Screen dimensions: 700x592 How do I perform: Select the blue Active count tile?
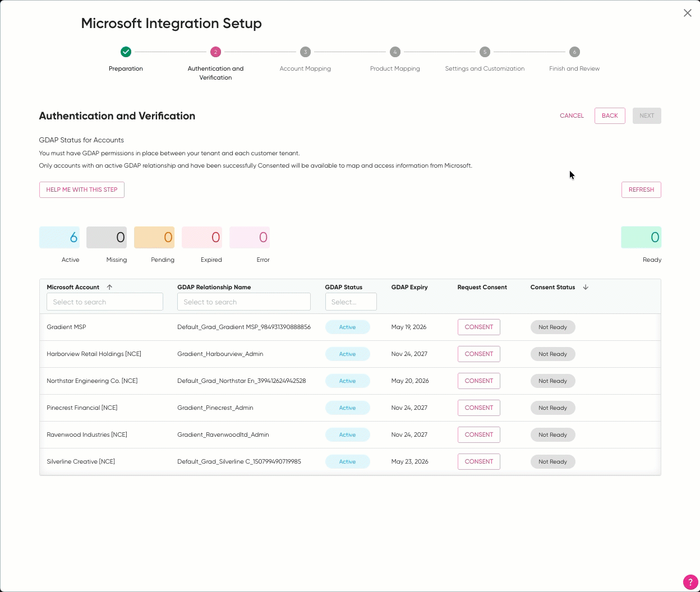point(59,238)
